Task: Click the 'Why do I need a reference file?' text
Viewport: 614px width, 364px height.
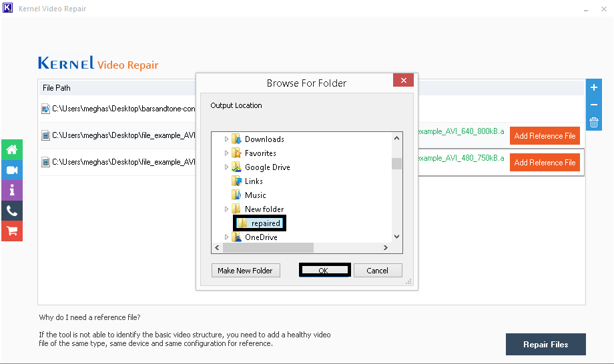Action: click(89, 317)
